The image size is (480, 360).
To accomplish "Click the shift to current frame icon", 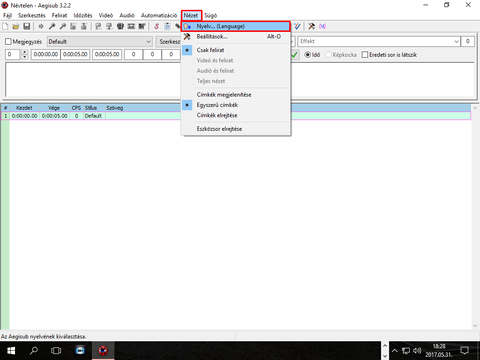I will coord(142,26).
